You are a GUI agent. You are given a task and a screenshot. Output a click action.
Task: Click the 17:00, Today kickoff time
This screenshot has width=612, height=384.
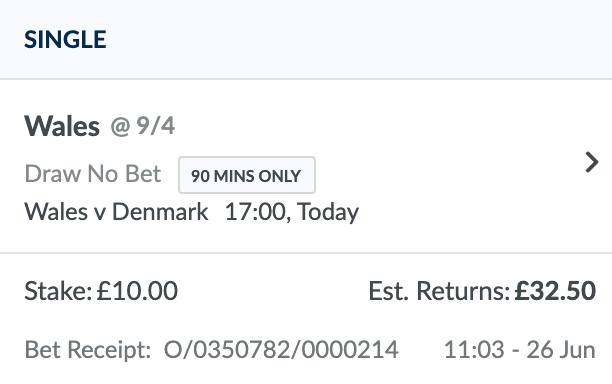(292, 212)
